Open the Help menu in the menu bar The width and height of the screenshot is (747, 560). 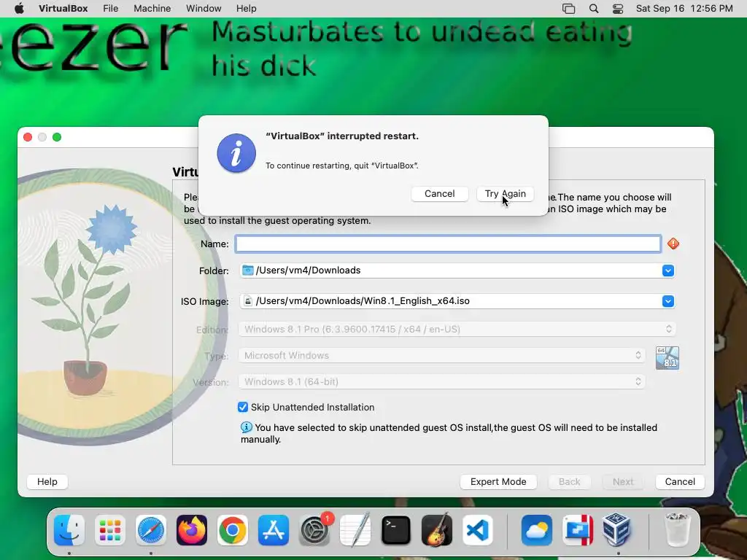pos(247,8)
